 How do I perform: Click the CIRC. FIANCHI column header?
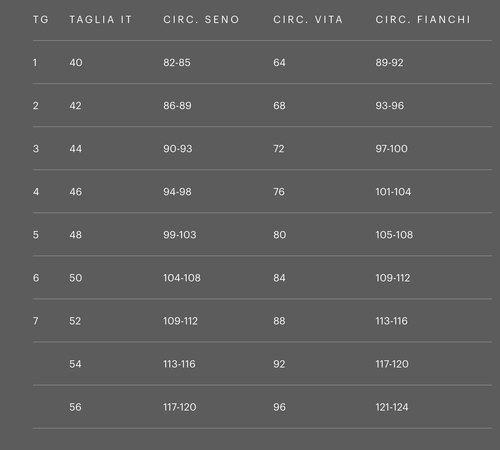[x=423, y=20]
